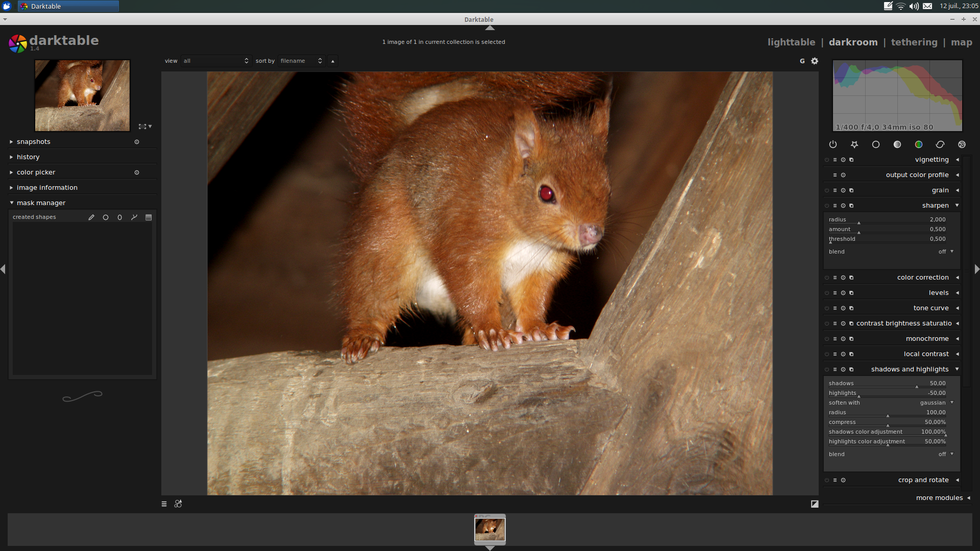Enable the tone curve module

[827, 308]
